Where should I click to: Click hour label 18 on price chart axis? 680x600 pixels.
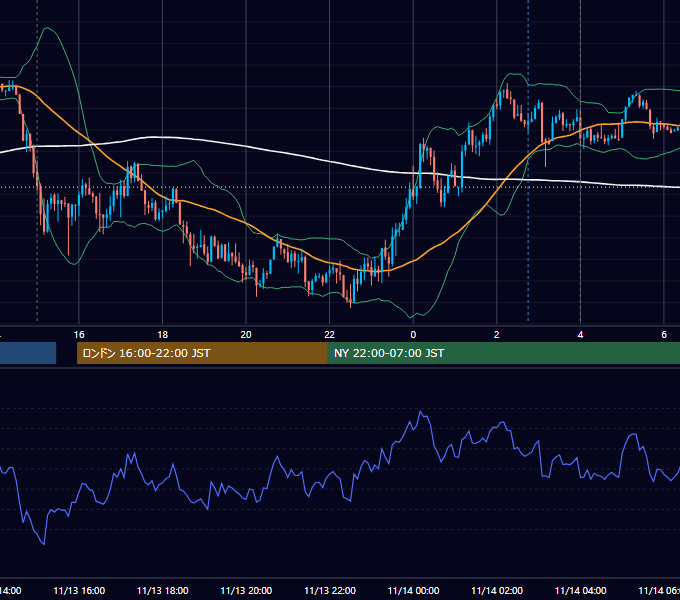click(162, 335)
